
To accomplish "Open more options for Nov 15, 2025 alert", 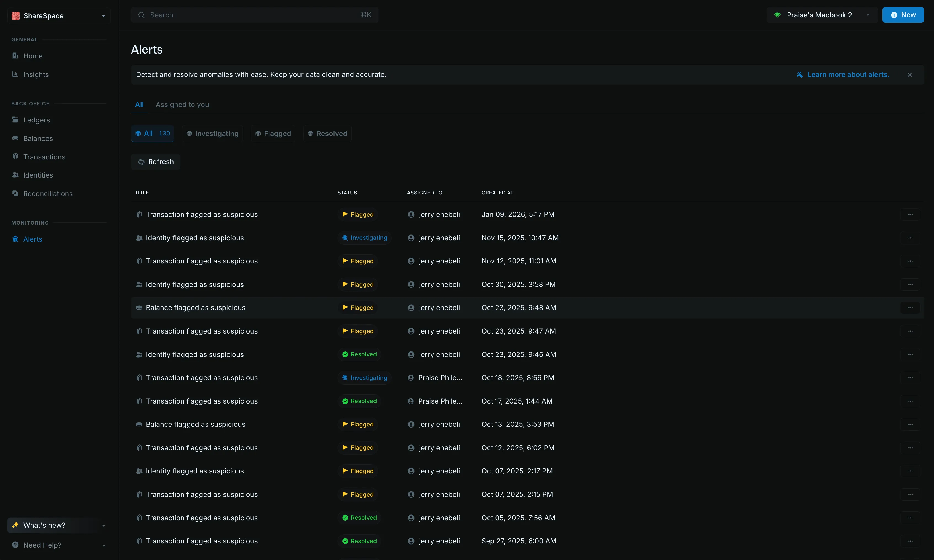I will pyautogui.click(x=910, y=238).
